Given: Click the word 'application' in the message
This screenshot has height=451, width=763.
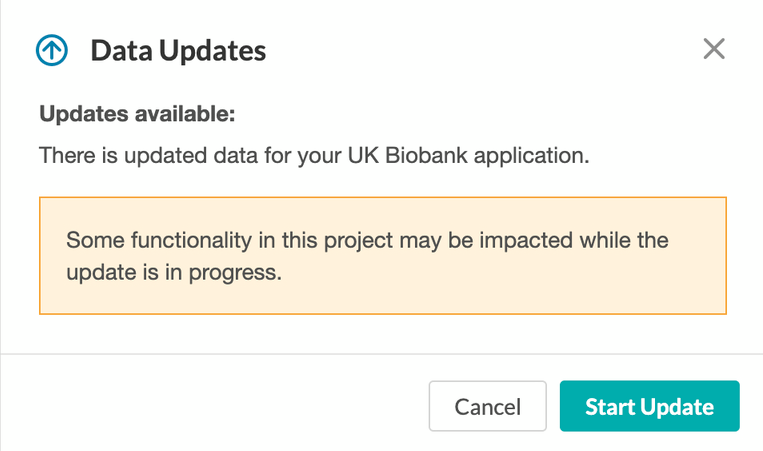Looking at the screenshot, I should [x=528, y=156].
